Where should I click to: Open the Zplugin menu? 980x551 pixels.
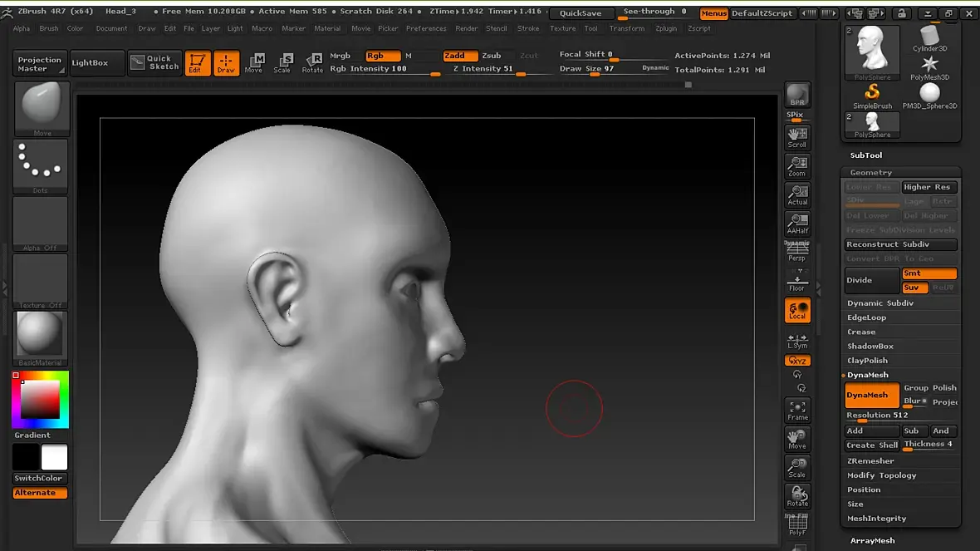click(666, 28)
